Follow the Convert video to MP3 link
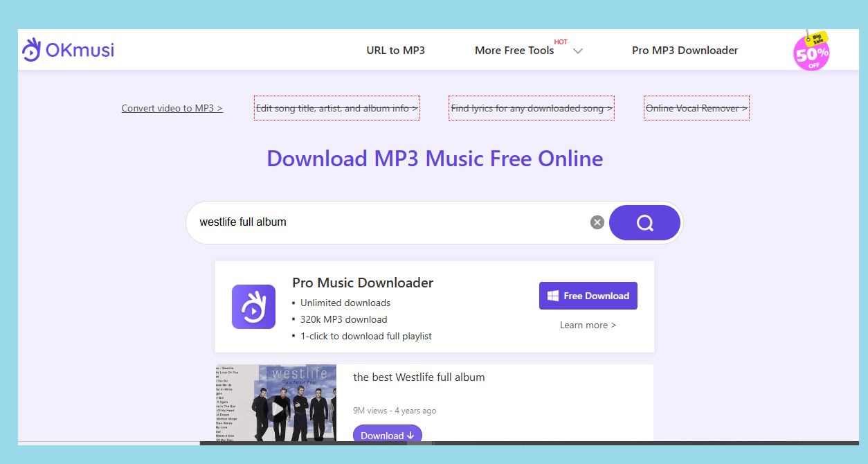This screenshot has height=464, width=868. tap(172, 108)
